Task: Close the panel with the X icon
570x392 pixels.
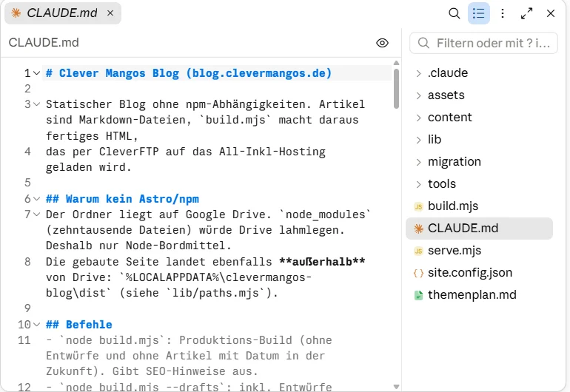Action: (550, 13)
